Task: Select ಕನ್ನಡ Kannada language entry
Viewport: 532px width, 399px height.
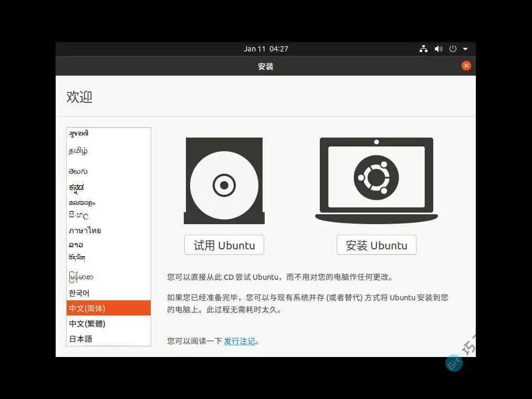Action: pyautogui.click(x=109, y=187)
